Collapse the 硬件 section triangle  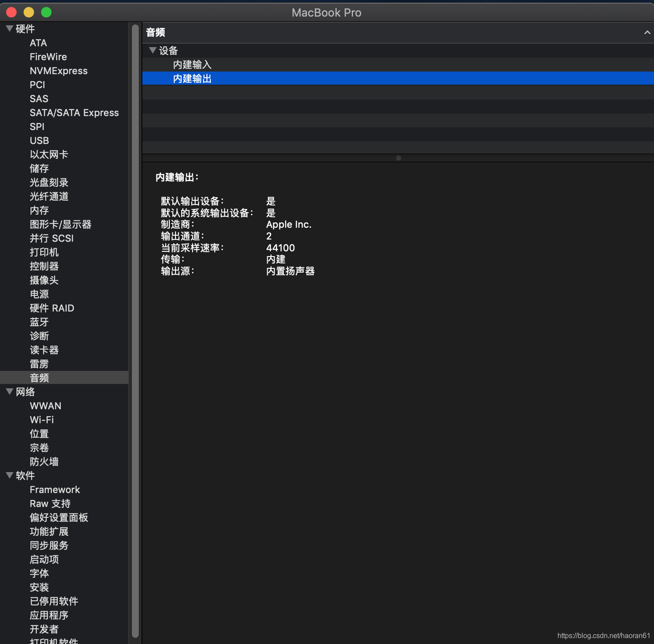[x=9, y=29]
